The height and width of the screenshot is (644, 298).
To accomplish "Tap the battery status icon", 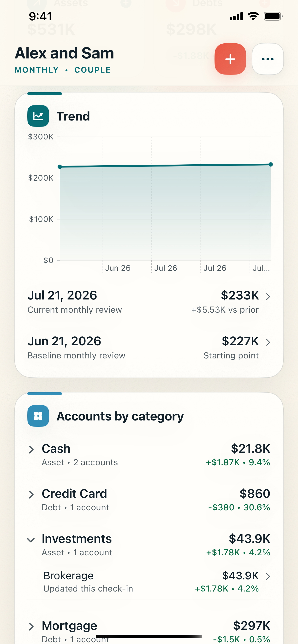I will tap(273, 16).
